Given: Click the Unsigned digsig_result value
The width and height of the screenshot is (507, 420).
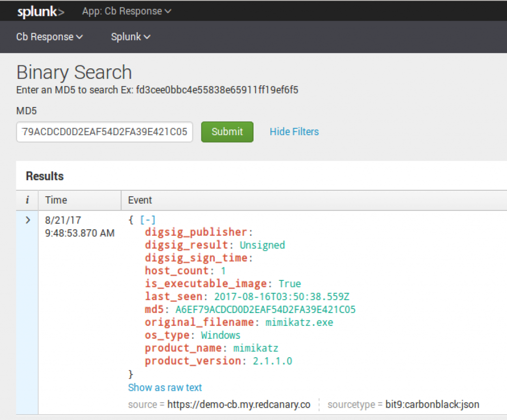Looking at the screenshot, I should [262, 245].
